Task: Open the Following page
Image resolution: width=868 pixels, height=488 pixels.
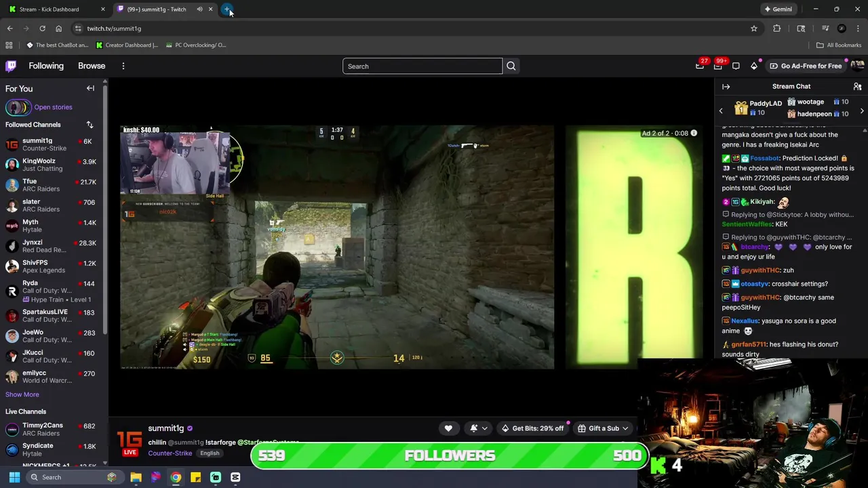Action: (46, 66)
